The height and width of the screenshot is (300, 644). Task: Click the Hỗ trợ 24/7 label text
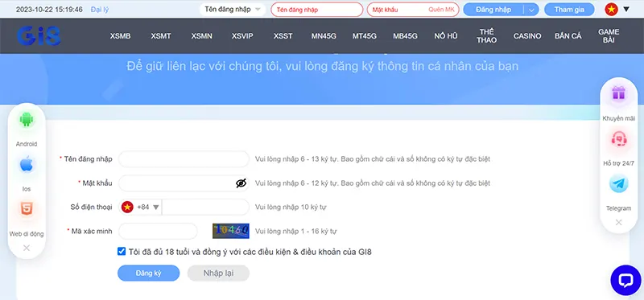click(618, 163)
